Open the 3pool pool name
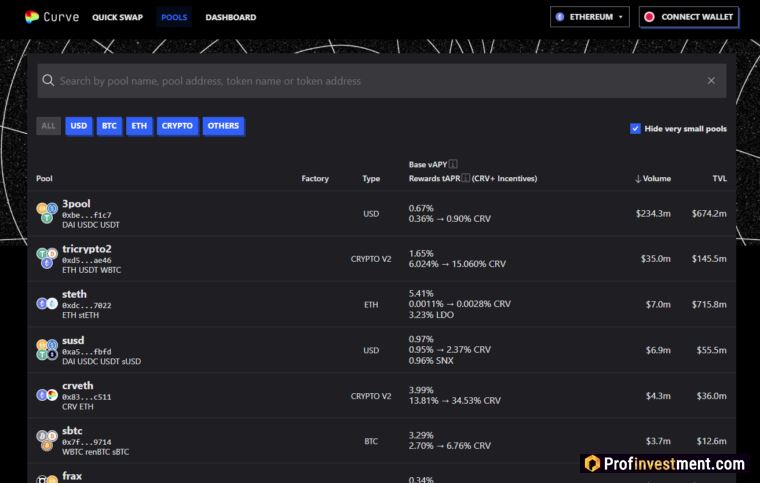The image size is (760, 483). click(76, 203)
